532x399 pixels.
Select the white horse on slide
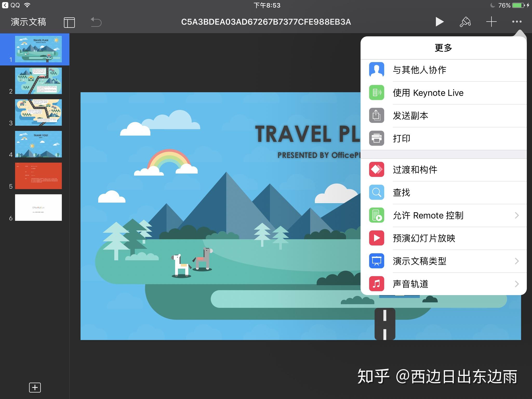tap(181, 265)
